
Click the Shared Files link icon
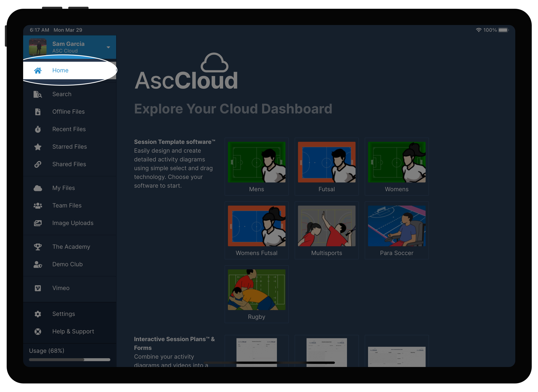point(38,165)
